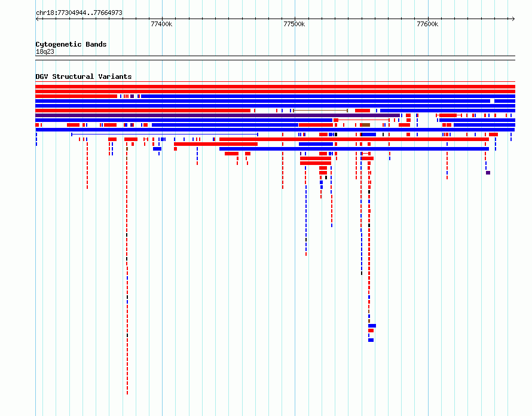Open the DGV Structural Variants track title
The height and width of the screenshot is (416, 532).
[x=84, y=77]
